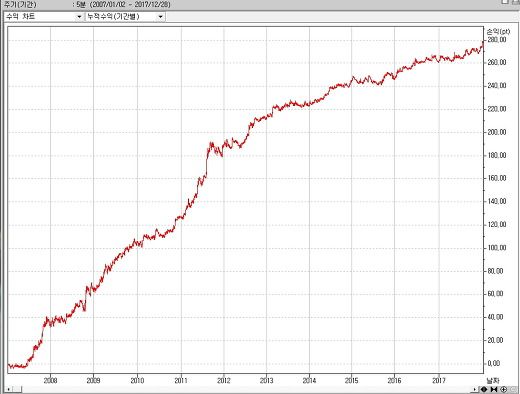Click the 2016 year label
Viewport: 520px width, 394px height.
click(x=394, y=380)
